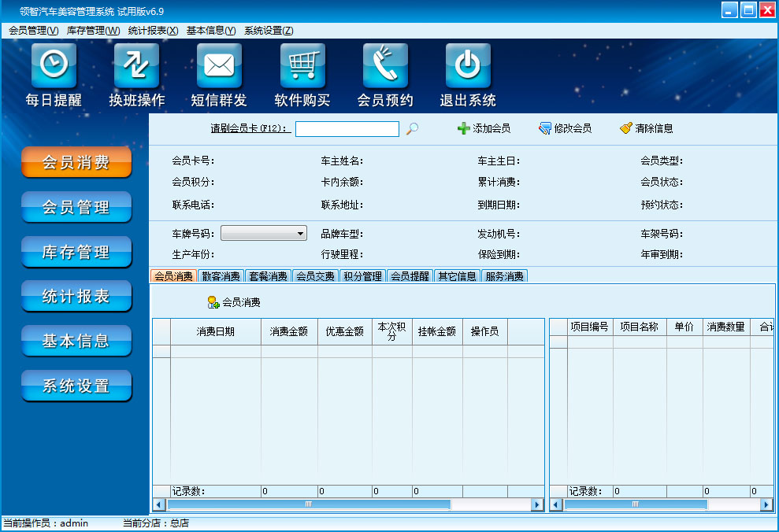Switch to the 其它信息 tab

pos(457,276)
